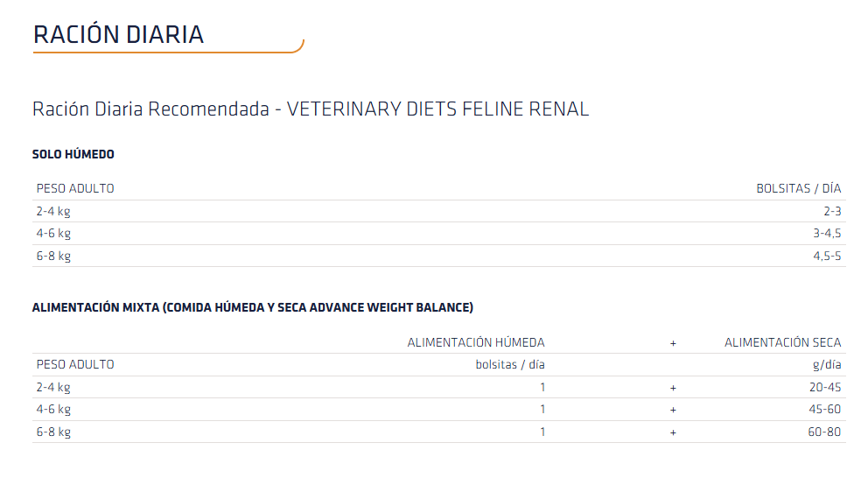Click the Ración Diaria Recomendada subtitle text
Image resolution: width=868 pixels, height=499 pixels.
tap(311, 109)
